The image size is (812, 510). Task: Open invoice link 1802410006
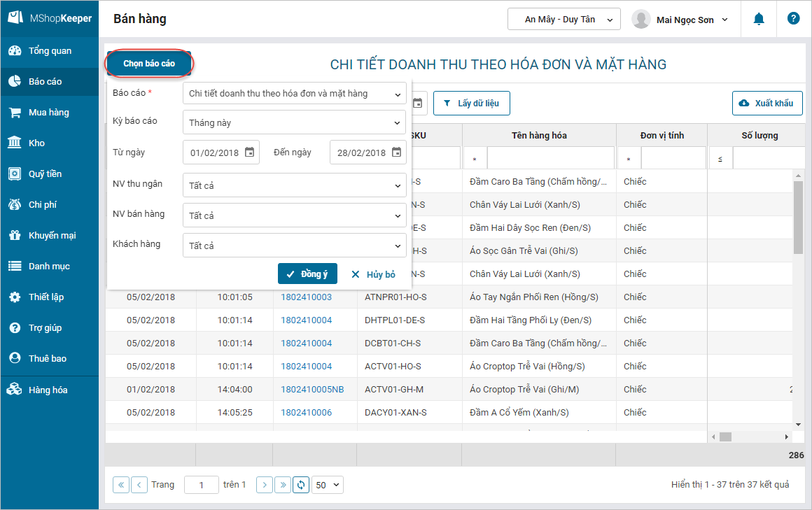(306, 413)
